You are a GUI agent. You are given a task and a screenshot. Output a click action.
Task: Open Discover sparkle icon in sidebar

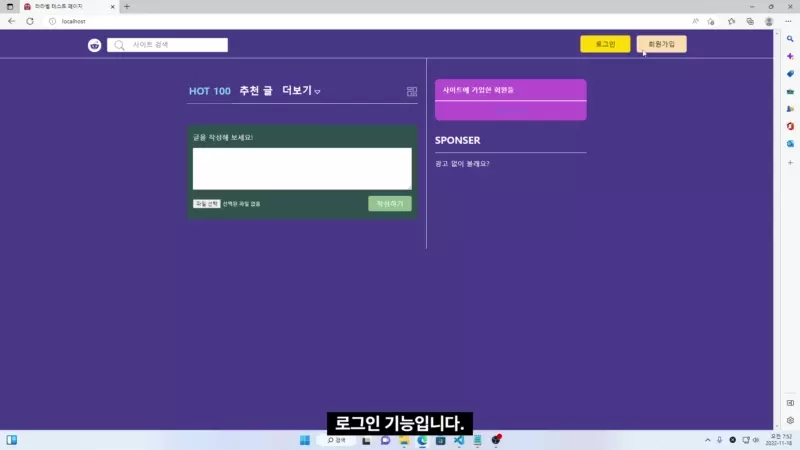pyautogui.click(x=790, y=56)
